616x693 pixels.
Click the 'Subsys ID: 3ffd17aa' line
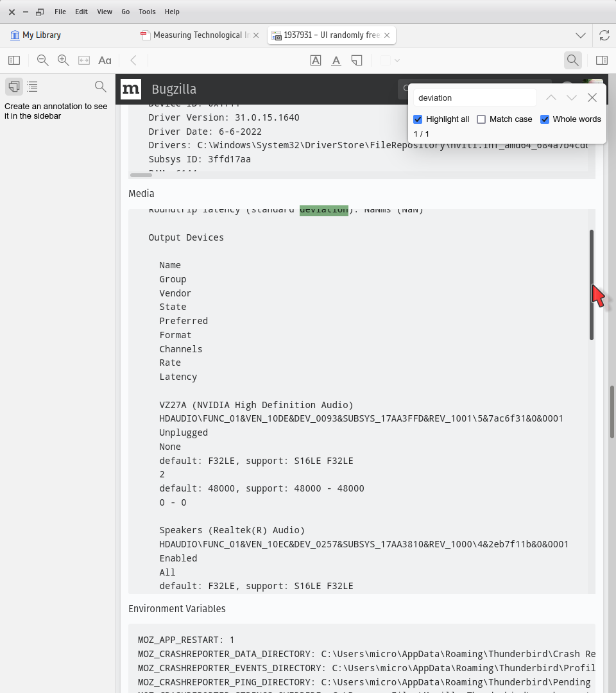tap(200, 159)
